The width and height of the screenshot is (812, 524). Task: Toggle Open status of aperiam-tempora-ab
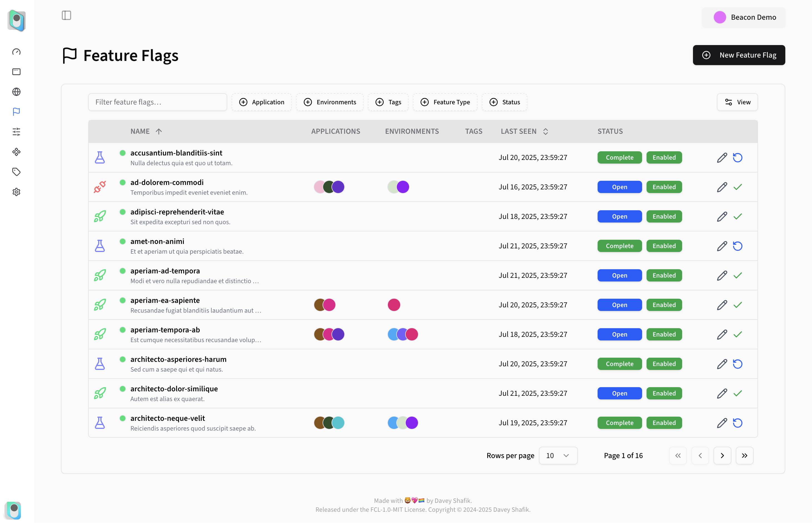(620, 335)
